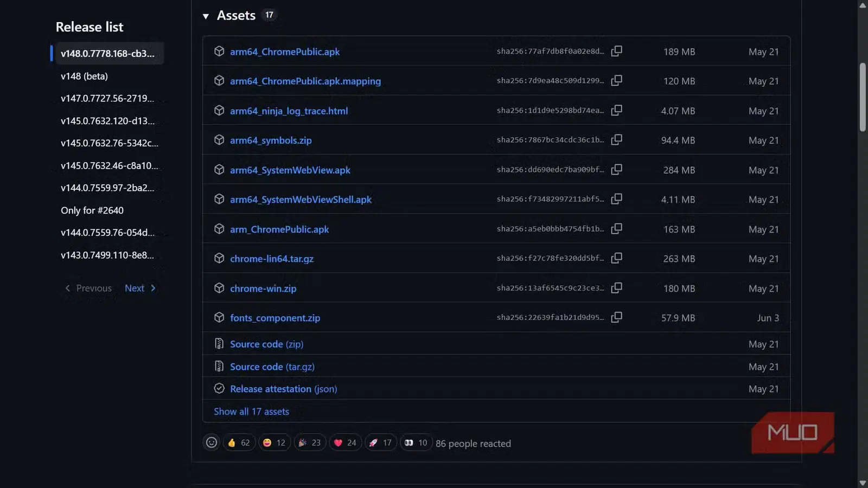868x488 pixels.
Task: Click the package icon beside fonts_component.zip
Action: (219, 317)
